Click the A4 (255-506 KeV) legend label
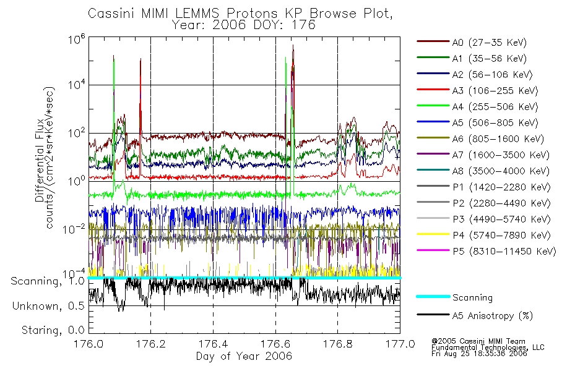 (495, 107)
